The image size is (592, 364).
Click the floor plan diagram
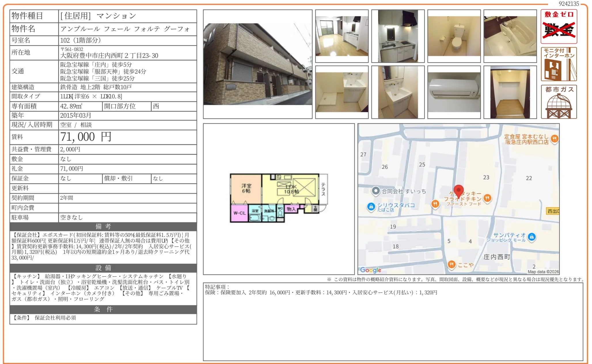[278, 198]
